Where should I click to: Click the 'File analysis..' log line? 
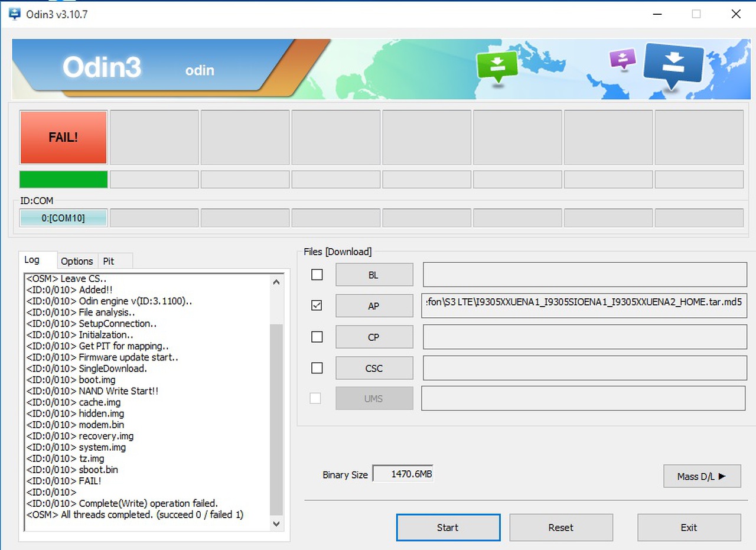pos(81,313)
